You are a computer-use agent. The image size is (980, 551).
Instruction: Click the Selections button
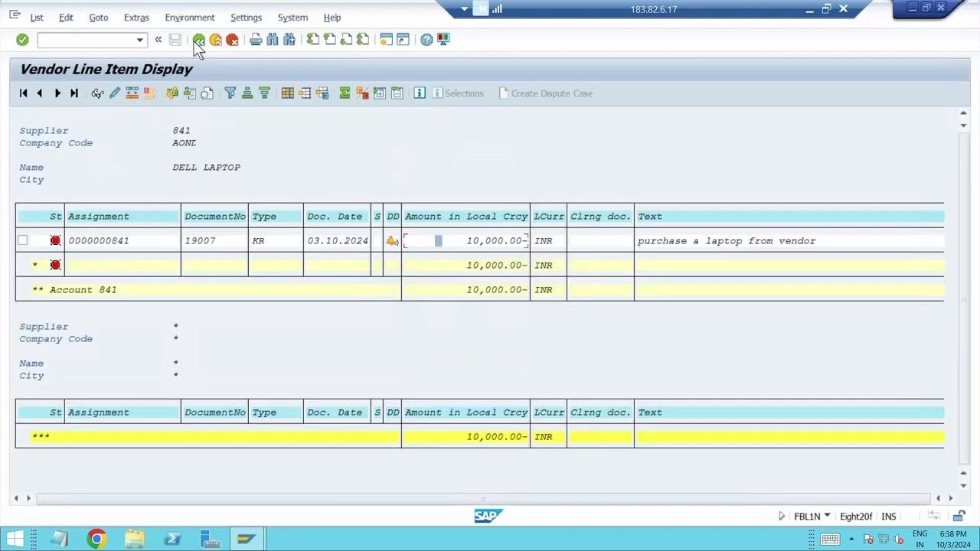458,93
